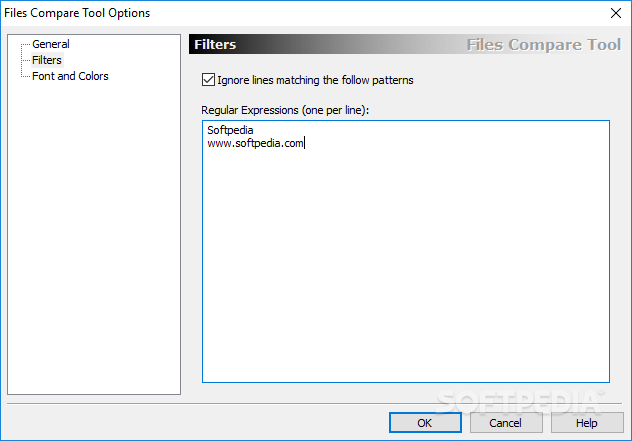The width and height of the screenshot is (632, 441).
Task: Click the dotted tree connector beside General
Action: click(x=26, y=44)
